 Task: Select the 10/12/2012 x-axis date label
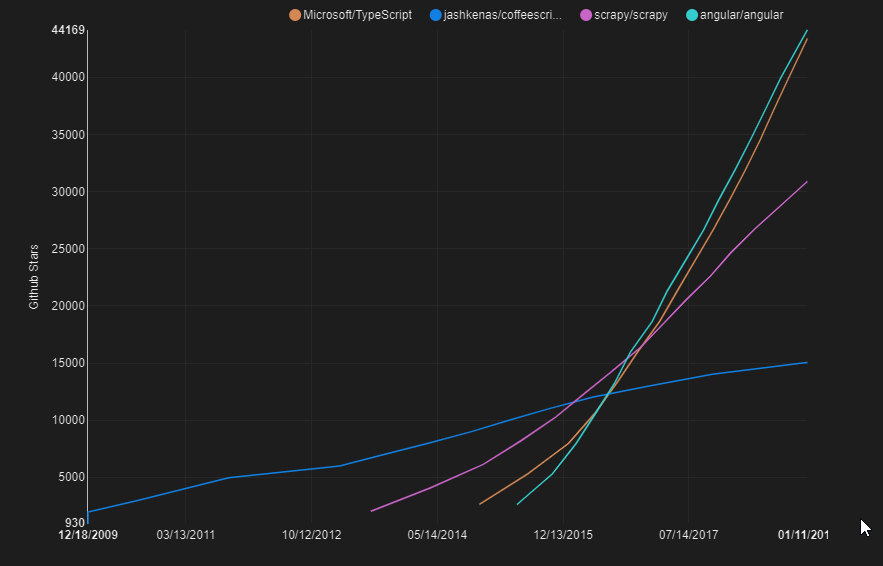[x=312, y=535]
